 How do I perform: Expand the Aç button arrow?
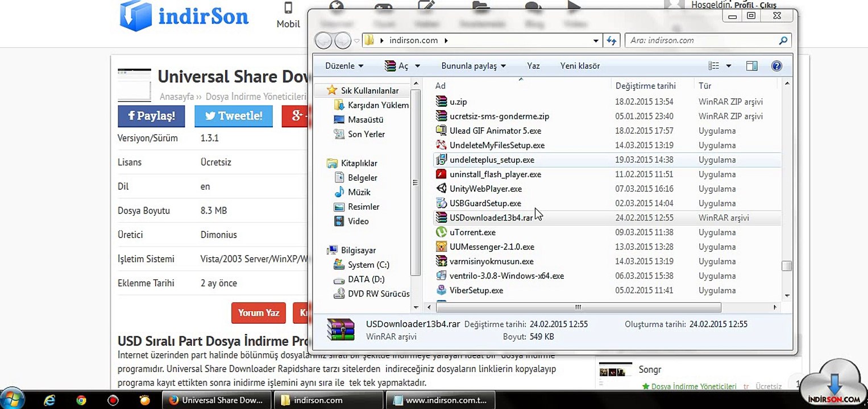[x=417, y=66]
